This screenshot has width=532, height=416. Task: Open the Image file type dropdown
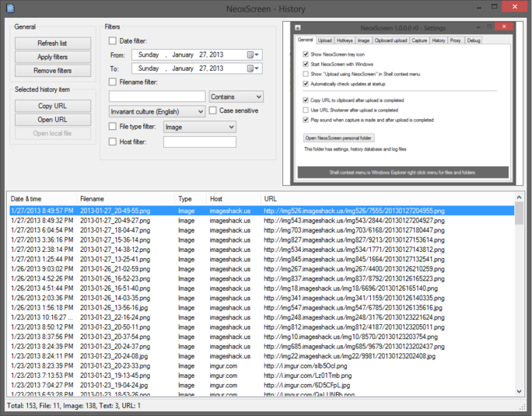[199, 127]
